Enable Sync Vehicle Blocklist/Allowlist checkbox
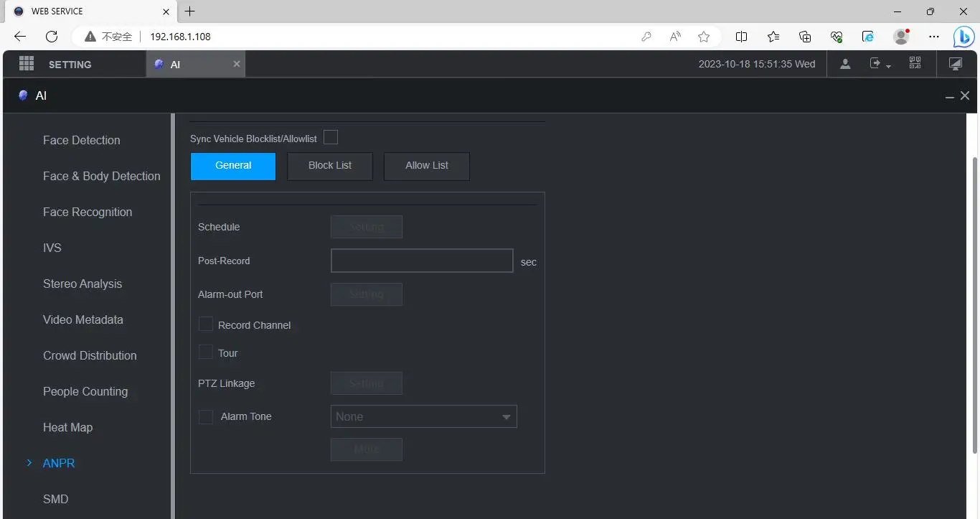 331,137
